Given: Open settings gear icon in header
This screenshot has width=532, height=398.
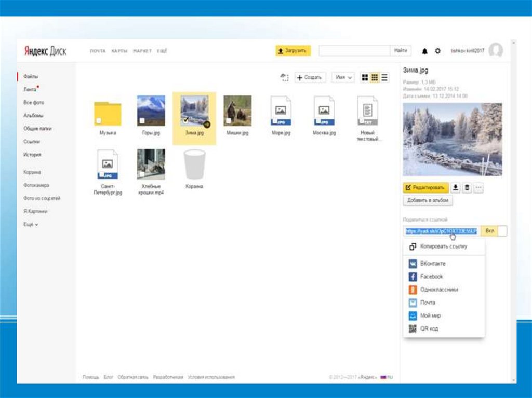Looking at the screenshot, I should pyautogui.click(x=437, y=51).
